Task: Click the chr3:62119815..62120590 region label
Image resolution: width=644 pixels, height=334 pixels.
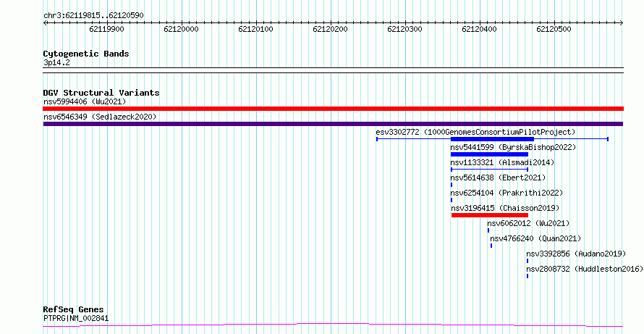Action: click(x=93, y=16)
